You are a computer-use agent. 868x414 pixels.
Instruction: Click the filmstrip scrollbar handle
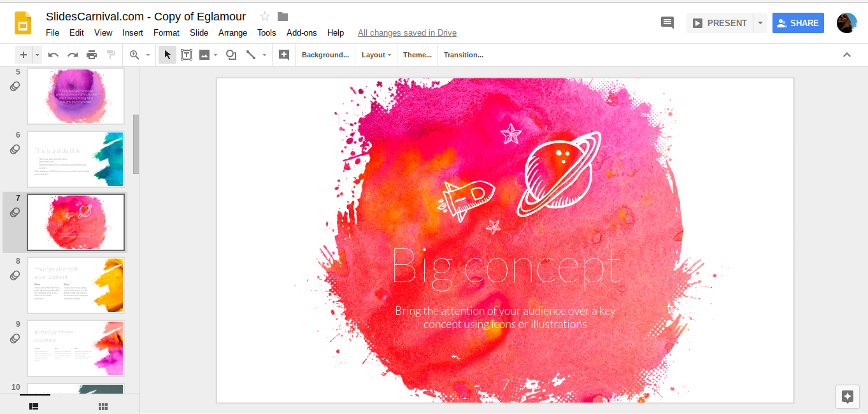click(136, 144)
